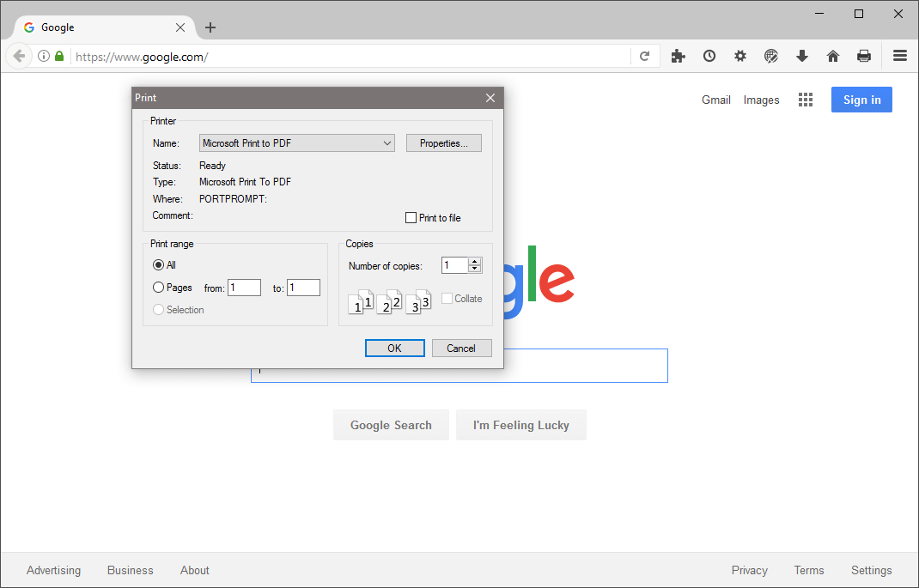Screen dimensions: 919x588
Task: Minimize the browser window
Action: (x=819, y=14)
